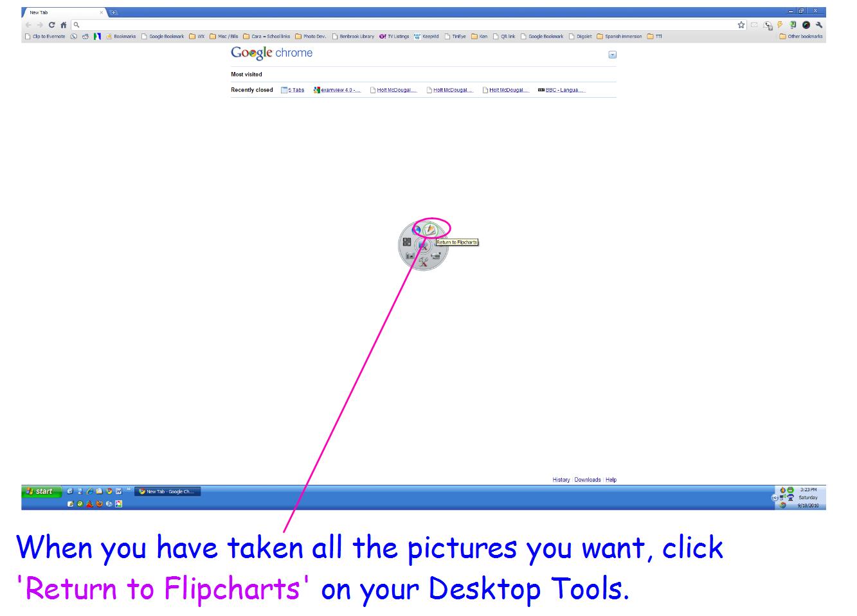Open the on-screen keyboard tool on the wheel
The image size is (857, 616).
tap(407, 242)
